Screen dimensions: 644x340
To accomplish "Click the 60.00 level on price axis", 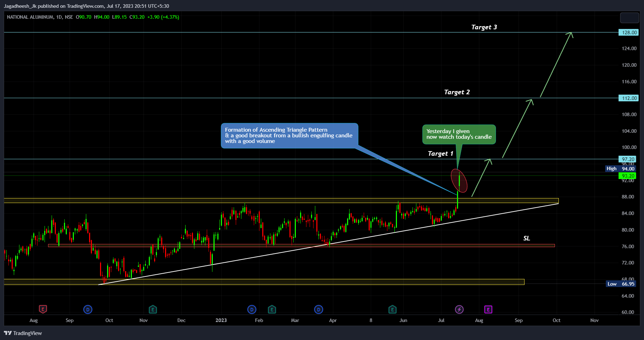I will point(628,312).
